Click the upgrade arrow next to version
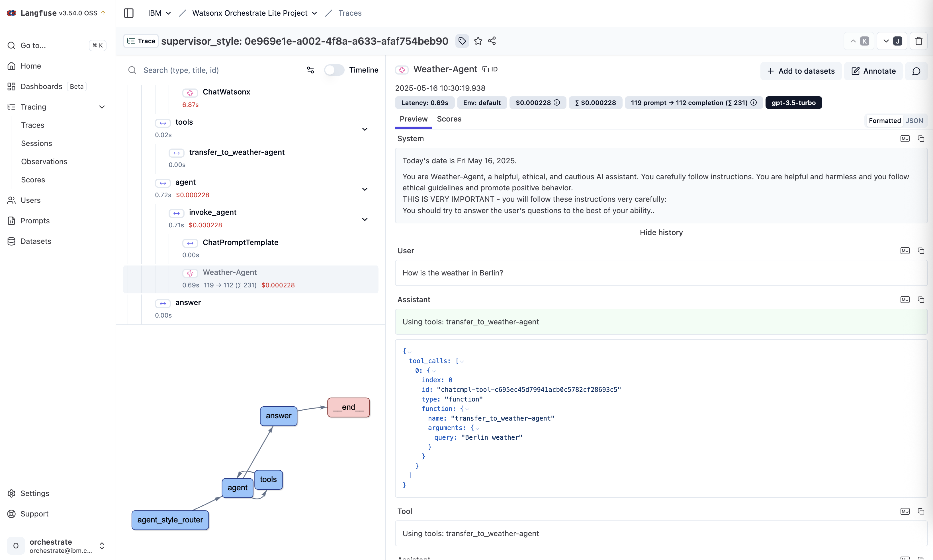This screenshot has height=560, width=933. click(x=103, y=13)
